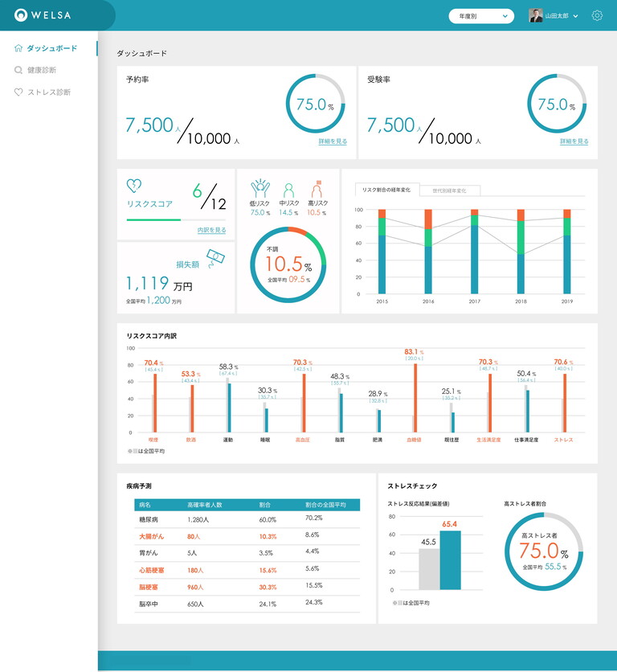This screenshot has width=617, height=672.
Task: Open 健康診断 in the sidebar
Action: point(42,70)
